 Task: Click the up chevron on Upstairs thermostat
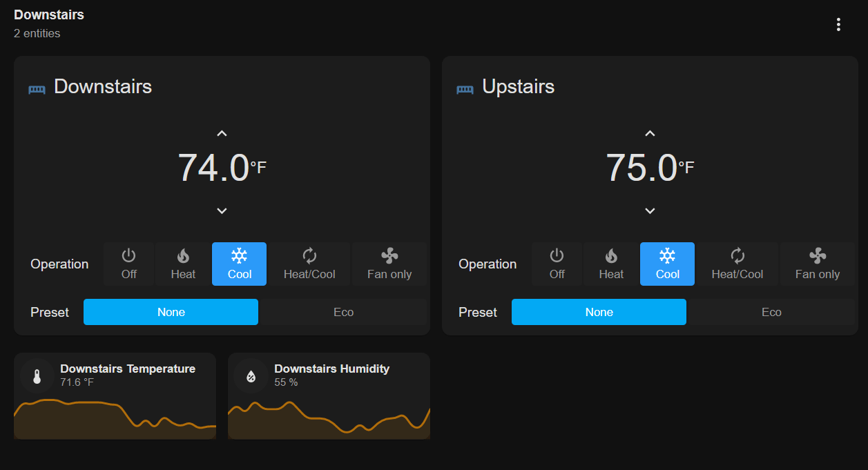point(650,133)
